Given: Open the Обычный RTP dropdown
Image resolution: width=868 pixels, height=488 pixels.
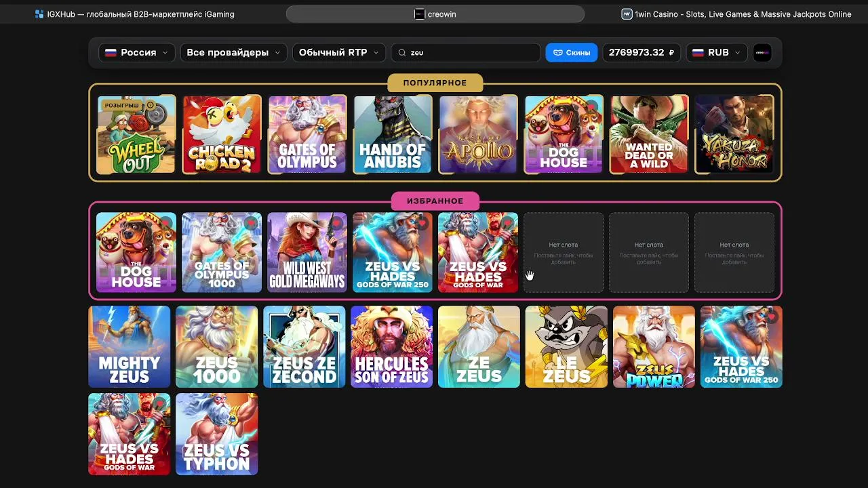Looking at the screenshot, I should point(339,53).
